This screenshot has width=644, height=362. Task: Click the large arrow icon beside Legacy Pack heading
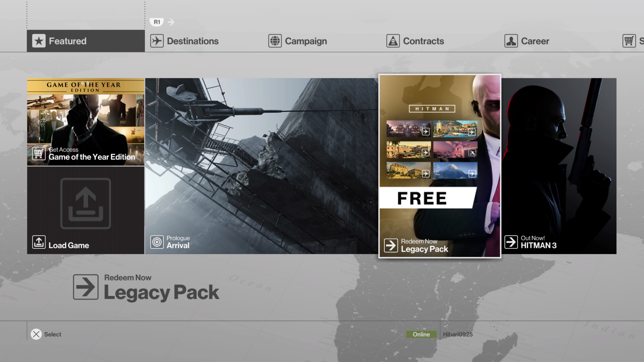click(x=86, y=287)
